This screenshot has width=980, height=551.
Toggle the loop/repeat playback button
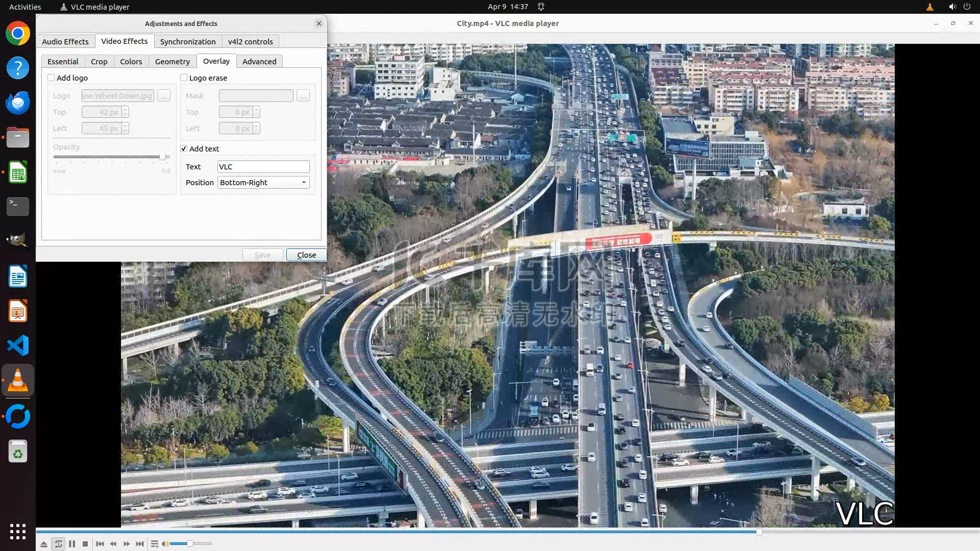tap(58, 544)
